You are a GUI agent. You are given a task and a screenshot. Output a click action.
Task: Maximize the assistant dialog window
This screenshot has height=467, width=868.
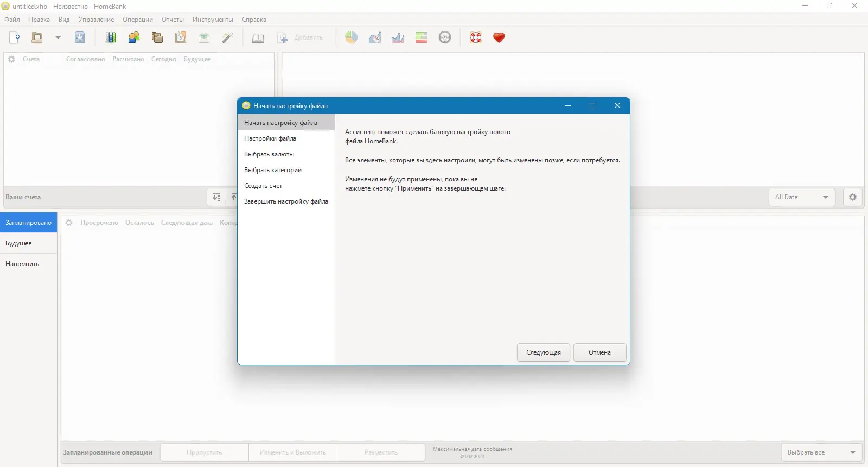tap(592, 105)
